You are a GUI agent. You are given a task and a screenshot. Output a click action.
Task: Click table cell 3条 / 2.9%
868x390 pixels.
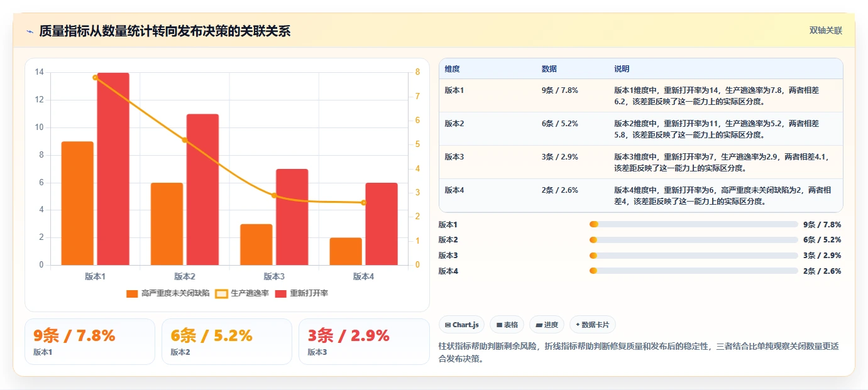pyautogui.click(x=559, y=157)
